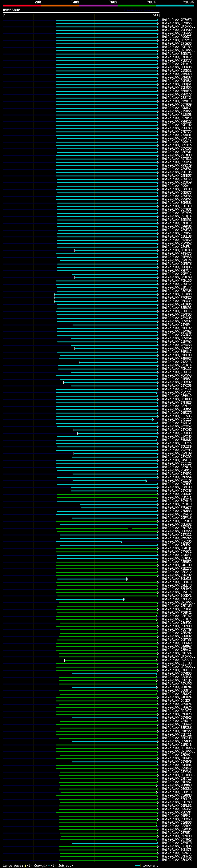Click the UniRef100_Q8VNU0 entry
Image resolution: width=197 pixels, height=868 pixels.
176,741
